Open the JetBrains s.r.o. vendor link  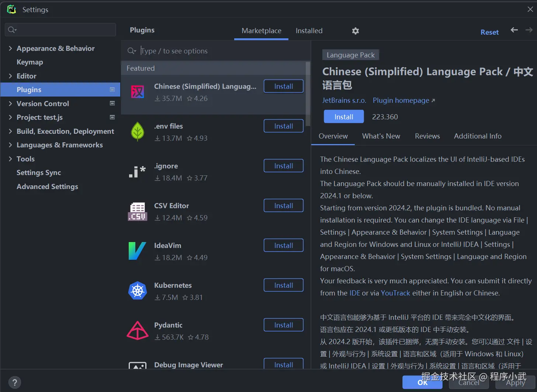[x=344, y=100]
